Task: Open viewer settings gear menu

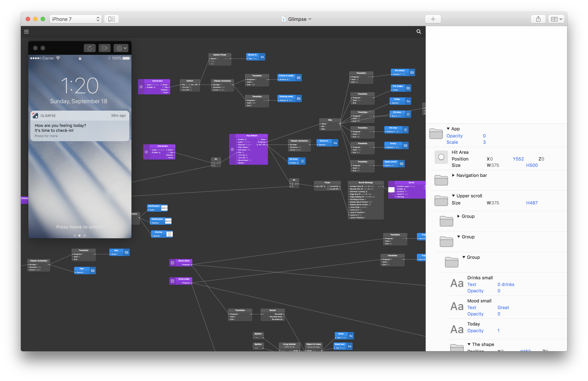Action: pyautogui.click(x=121, y=48)
